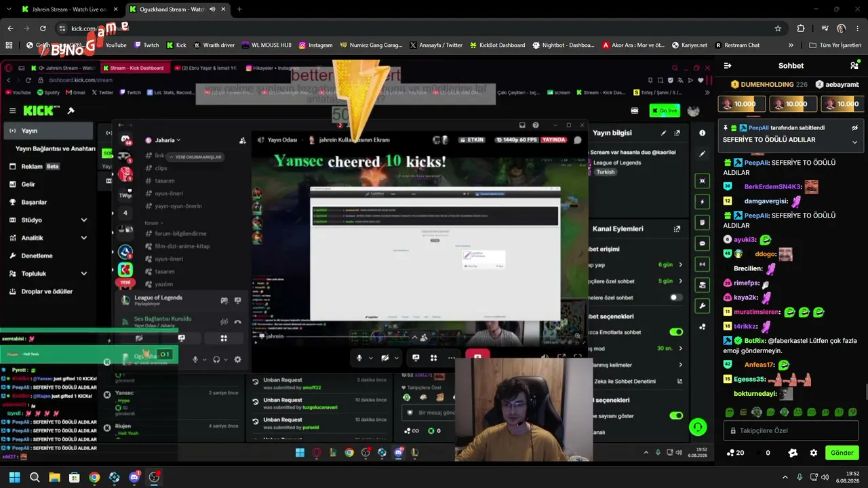Click username muratimsieren in chat
Screen dimensions: 868x488
pos(757,312)
